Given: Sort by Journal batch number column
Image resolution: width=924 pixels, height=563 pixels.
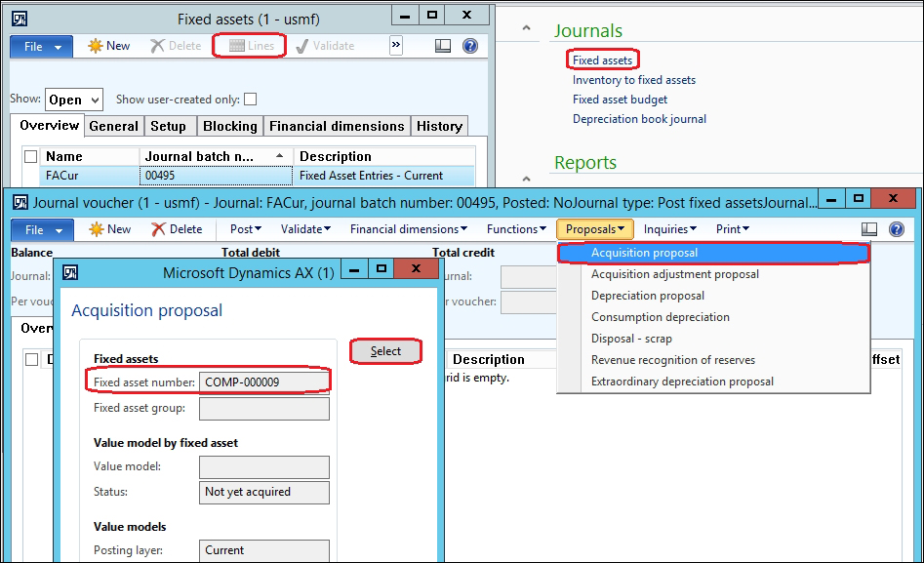Looking at the screenshot, I should coord(216,156).
